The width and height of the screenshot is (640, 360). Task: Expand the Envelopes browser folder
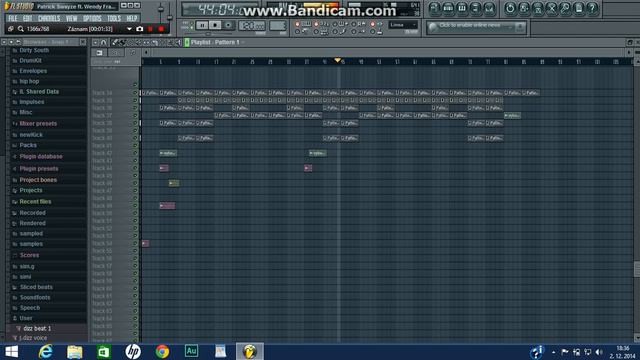[x=33, y=71]
